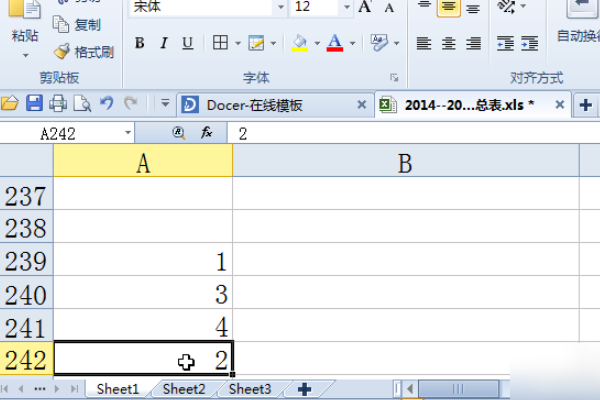Open fill color dropdown arrow
Viewport: 600px width, 400px height.
[x=317, y=43]
